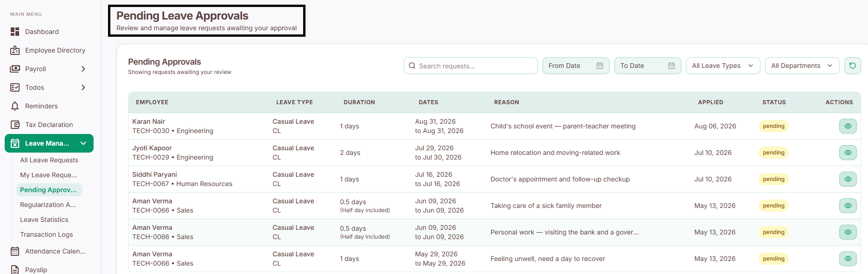Open the All Departments dropdown
Viewport: 868px width, 274px height.
click(802, 66)
